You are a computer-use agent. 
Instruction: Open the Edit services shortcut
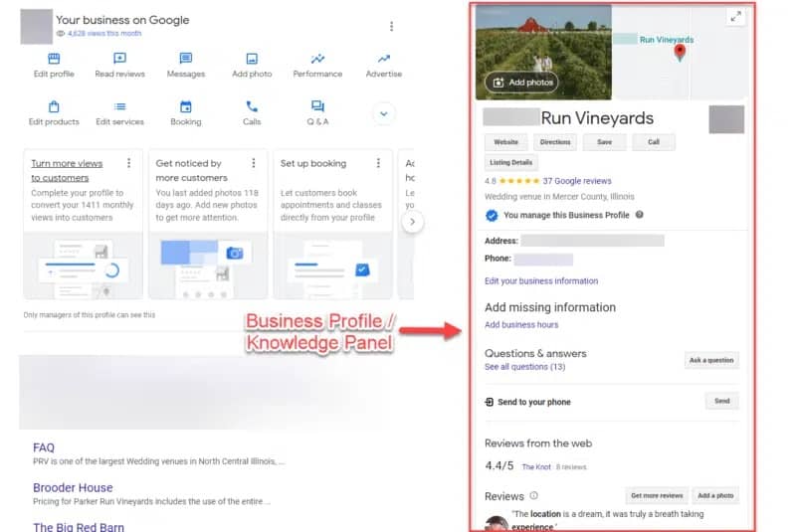(119, 113)
